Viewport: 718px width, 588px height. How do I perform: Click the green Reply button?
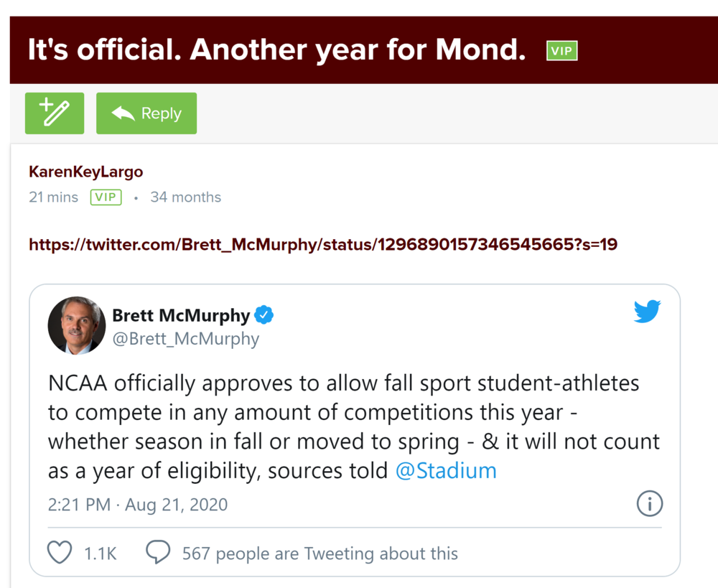point(146,113)
